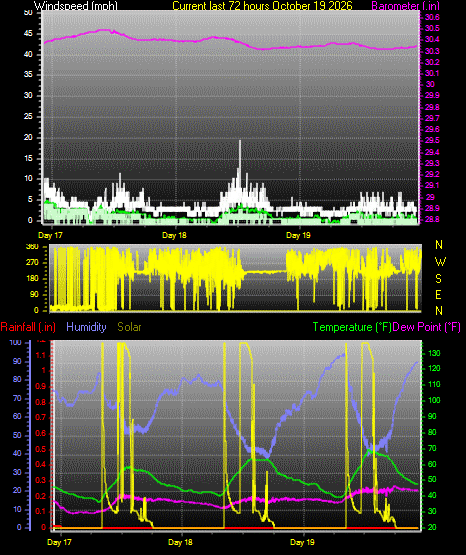Viewport: 466px width, 555px height.
Task: Click the W compass letter
Action: tap(440, 262)
